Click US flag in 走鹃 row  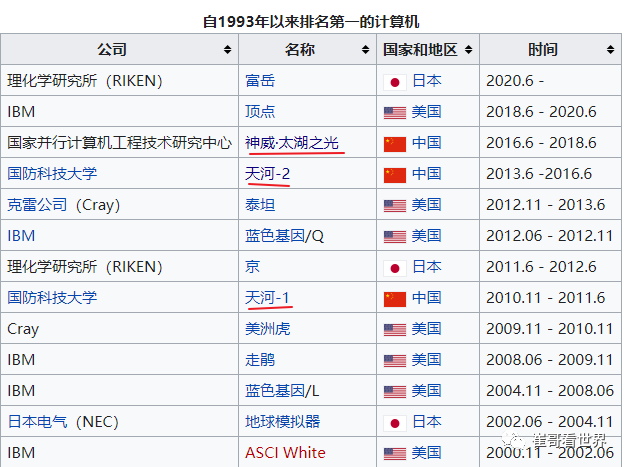click(395, 360)
